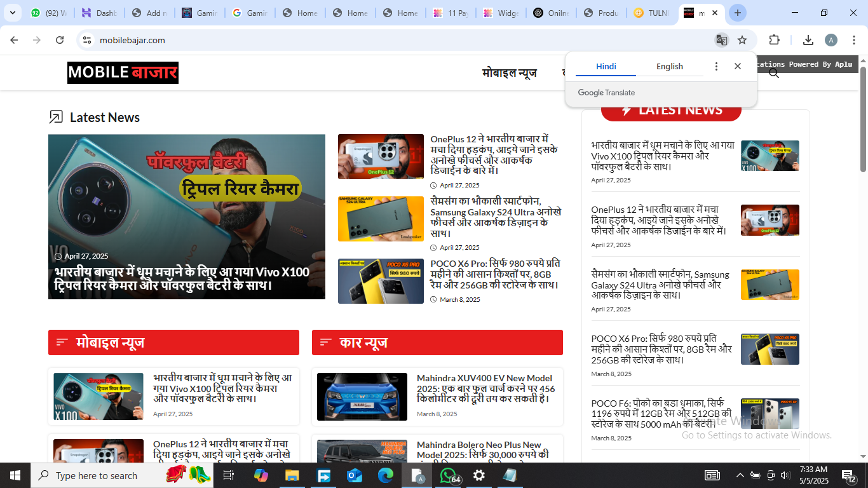Image resolution: width=868 pixels, height=488 pixels.
Task: Open Chrome's three-dot menu
Action: (x=854, y=40)
